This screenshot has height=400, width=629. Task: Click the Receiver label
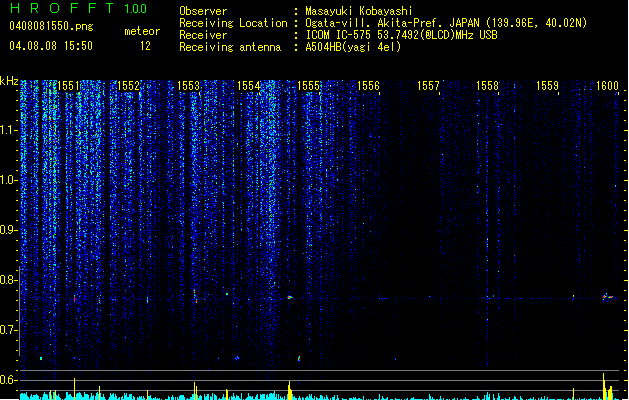pyautogui.click(x=203, y=35)
